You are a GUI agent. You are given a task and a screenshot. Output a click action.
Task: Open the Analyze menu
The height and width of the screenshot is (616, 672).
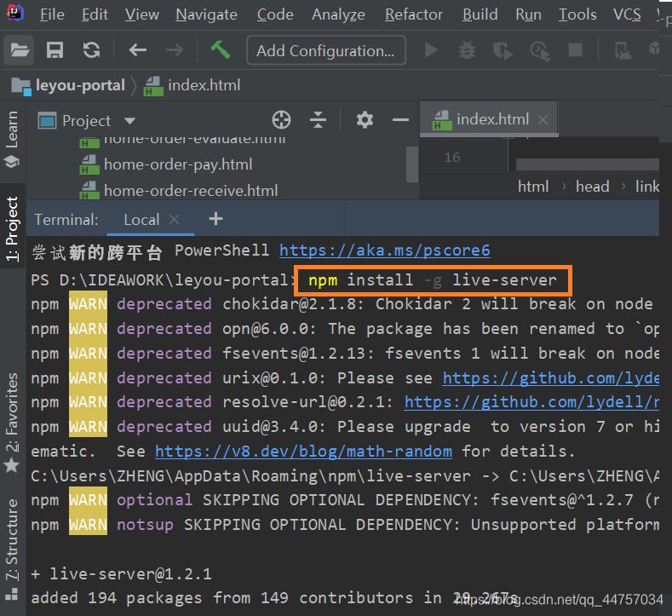338,14
